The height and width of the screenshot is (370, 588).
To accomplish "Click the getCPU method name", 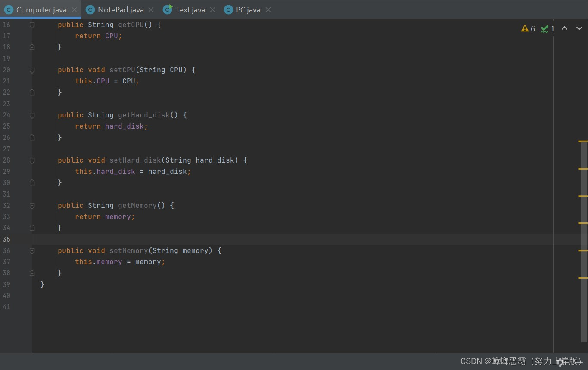I will (131, 25).
